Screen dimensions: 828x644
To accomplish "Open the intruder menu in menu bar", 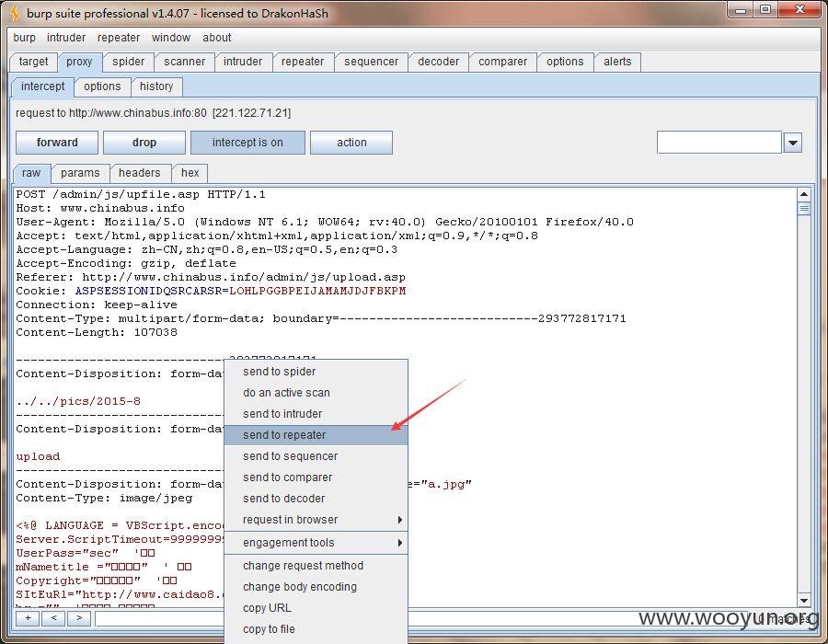I will pos(66,38).
